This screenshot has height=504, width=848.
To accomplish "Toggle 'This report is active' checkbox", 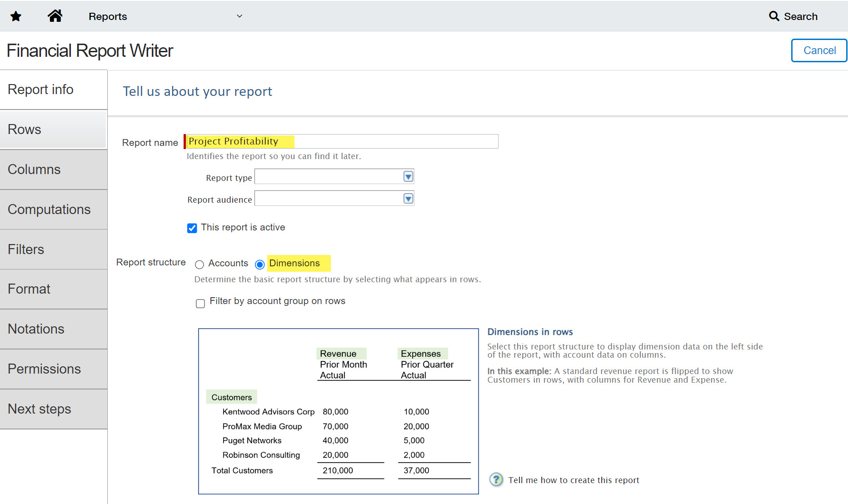I will (192, 228).
